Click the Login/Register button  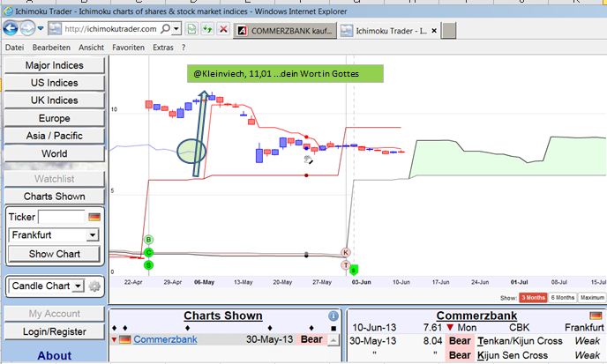pyautogui.click(x=54, y=331)
